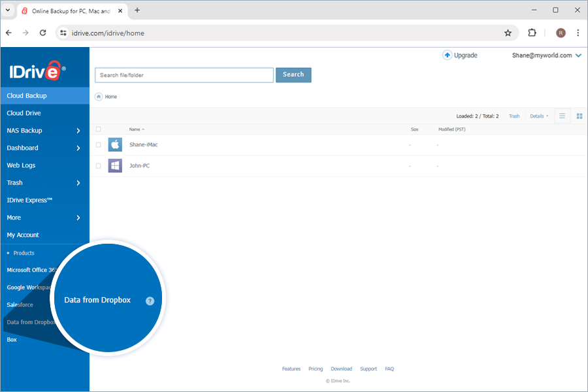Open the Download footer link
Viewport: 588px width, 392px height.
341,368
